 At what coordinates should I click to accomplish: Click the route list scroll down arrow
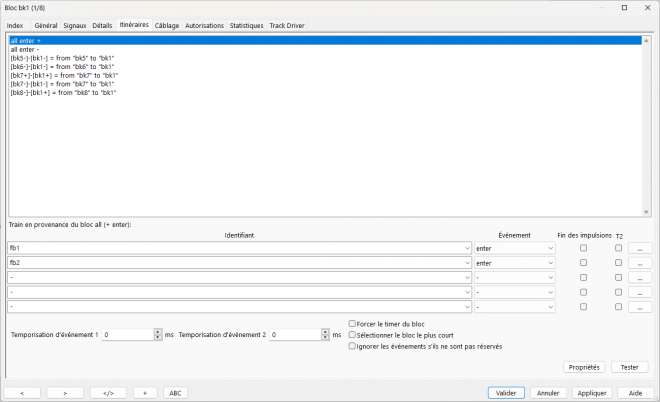pos(646,212)
